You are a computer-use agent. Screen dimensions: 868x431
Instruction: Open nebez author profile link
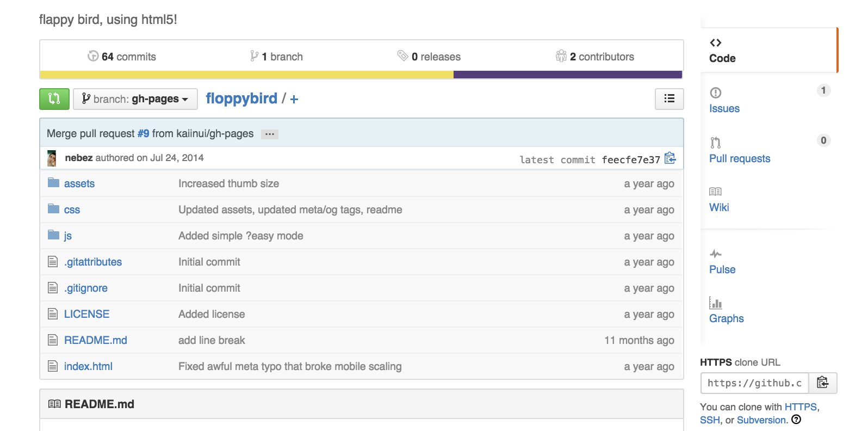point(79,158)
